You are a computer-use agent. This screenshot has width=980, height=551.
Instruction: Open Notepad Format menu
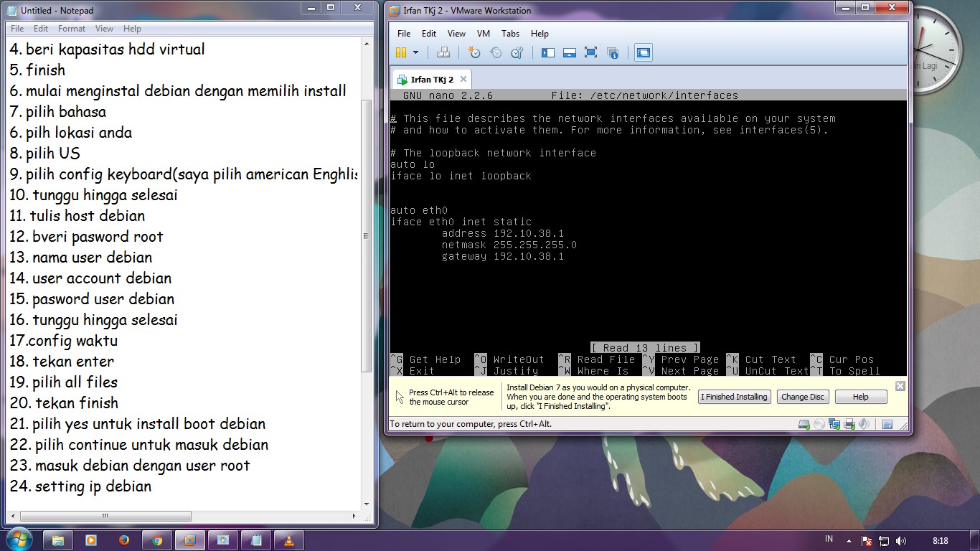(x=72, y=29)
